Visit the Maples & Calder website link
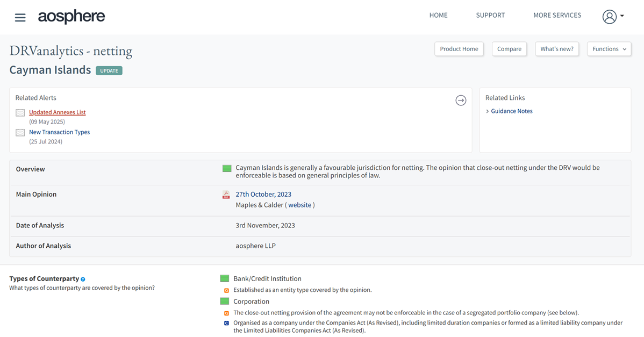Viewport: 644px width, 337px height. click(x=300, y=205)
